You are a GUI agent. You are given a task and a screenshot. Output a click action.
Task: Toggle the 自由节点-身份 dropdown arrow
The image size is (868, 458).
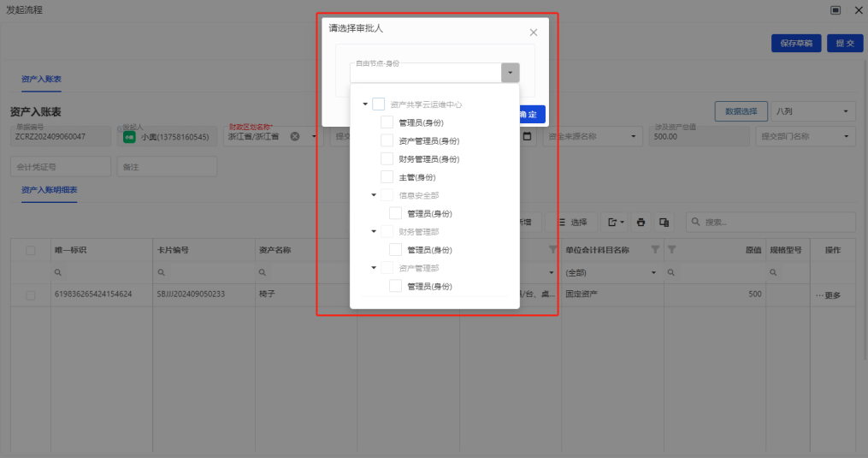(510, 73)
